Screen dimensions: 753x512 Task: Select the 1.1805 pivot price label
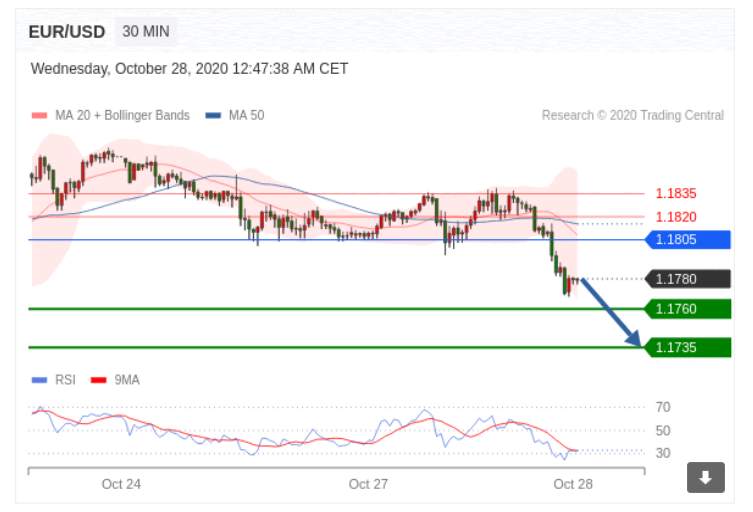(688, 240)
